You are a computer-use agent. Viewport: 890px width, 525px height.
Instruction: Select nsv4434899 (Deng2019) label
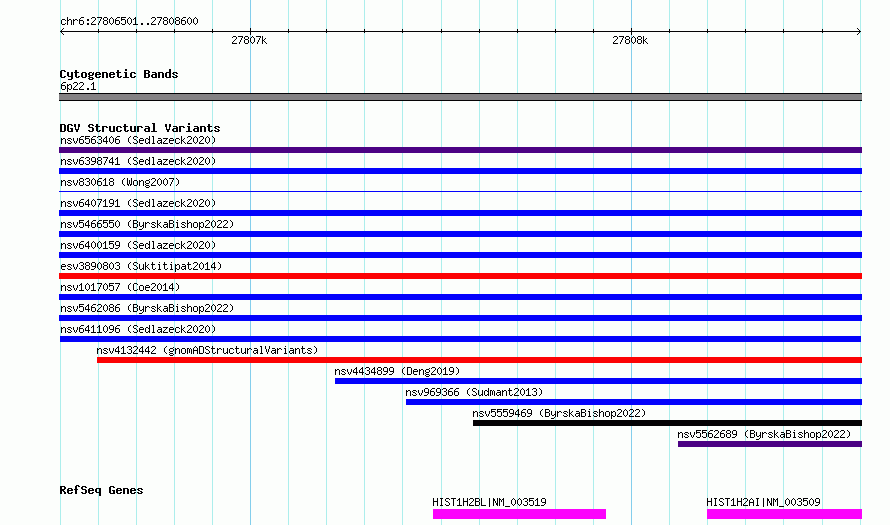click(x=397, y=371)
